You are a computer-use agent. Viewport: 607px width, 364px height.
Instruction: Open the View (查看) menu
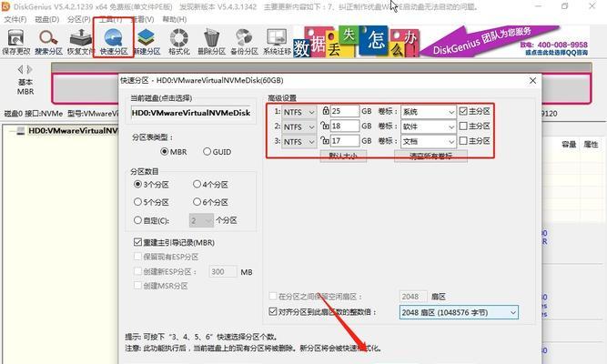(x=143, y=19)
